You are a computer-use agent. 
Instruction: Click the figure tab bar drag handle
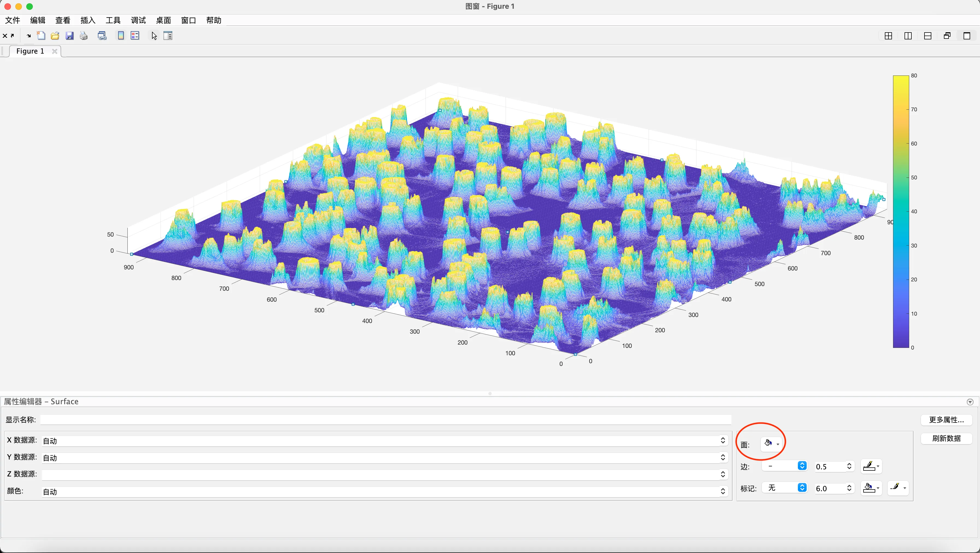pyautogui.click(x=3, y=51)
